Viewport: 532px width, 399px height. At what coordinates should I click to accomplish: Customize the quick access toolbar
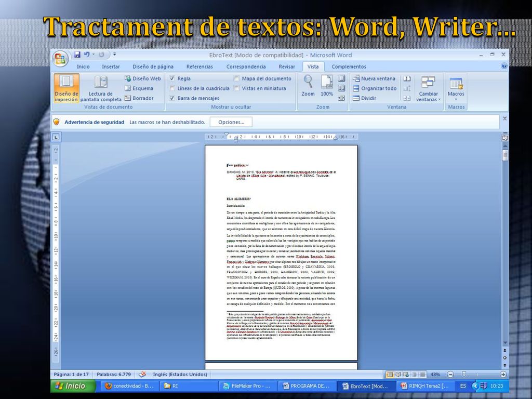coord(114,54)
